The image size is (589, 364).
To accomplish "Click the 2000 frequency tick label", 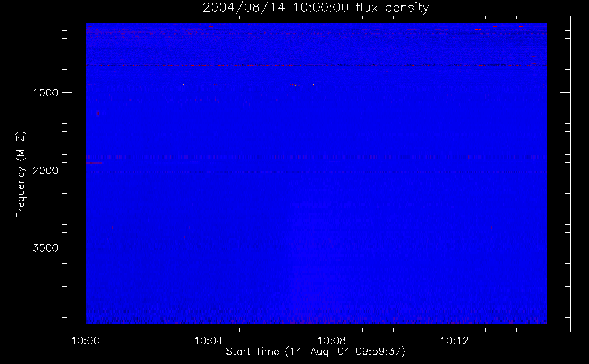I will tap(46, 170).
